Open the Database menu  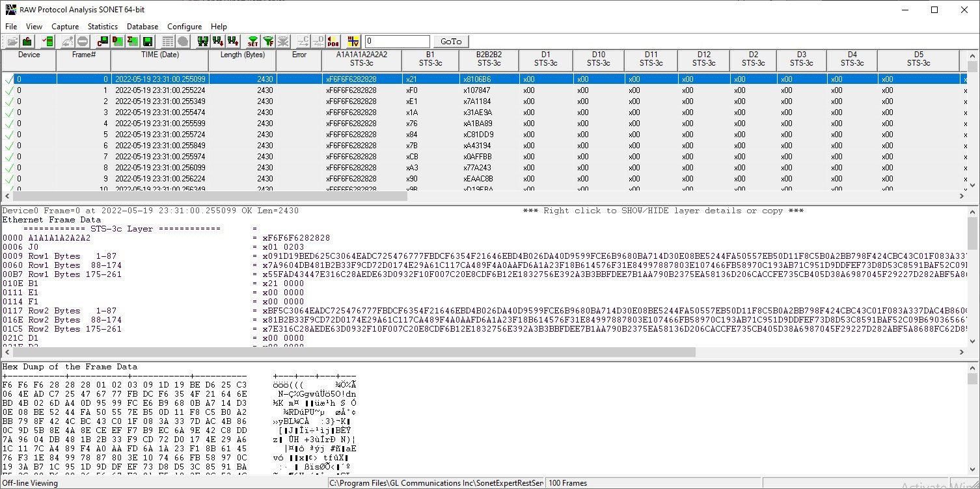(x=143, y=27)
